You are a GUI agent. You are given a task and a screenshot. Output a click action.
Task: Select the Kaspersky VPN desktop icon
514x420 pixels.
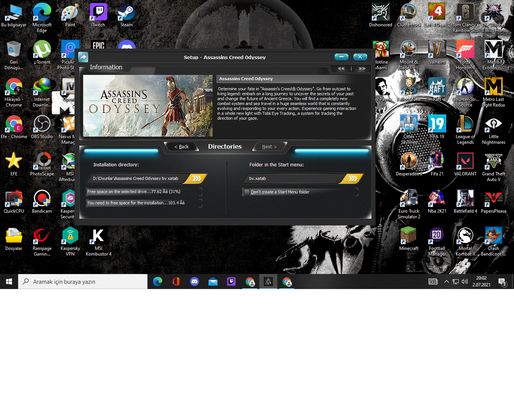[70, 242]
